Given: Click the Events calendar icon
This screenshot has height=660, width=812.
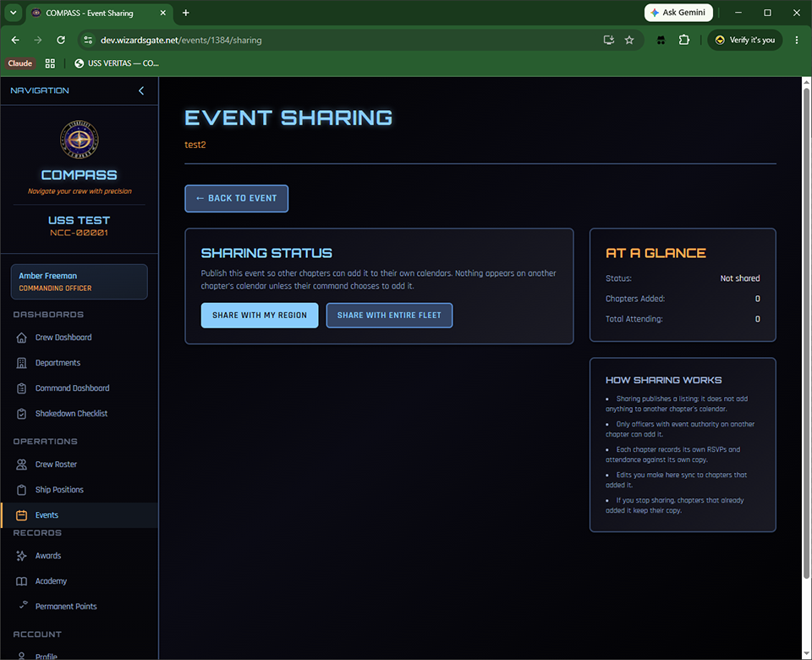Looking at the screenshot, I should coord(21,515).
